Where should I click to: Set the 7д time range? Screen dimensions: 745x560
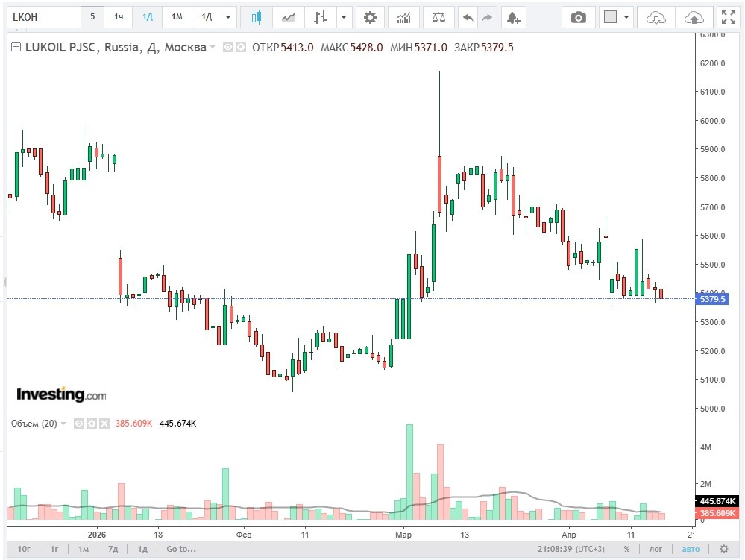(x=113, y=549)
